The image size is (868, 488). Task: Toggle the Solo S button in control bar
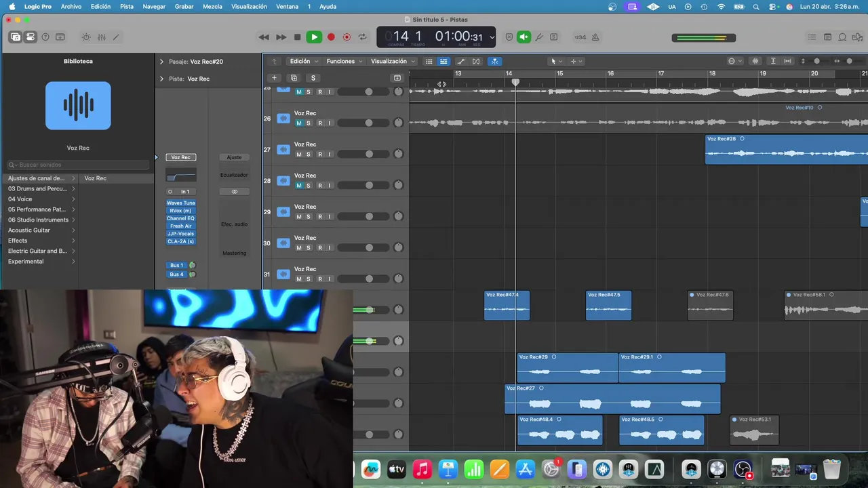point(553,37)
